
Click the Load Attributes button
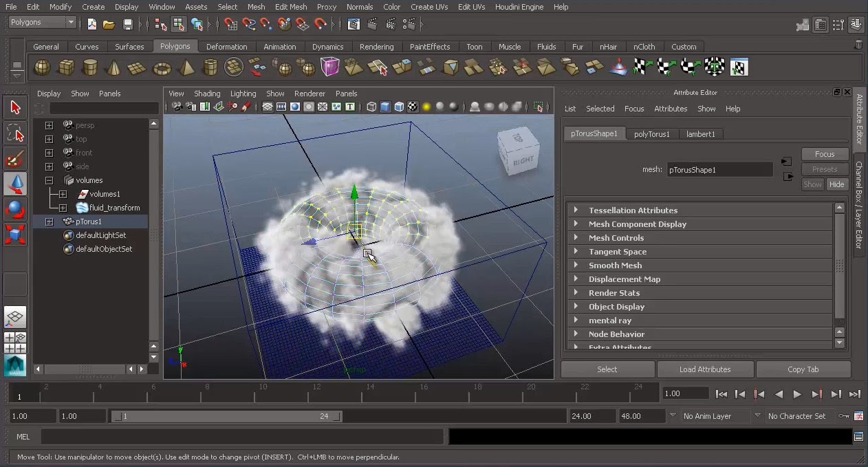tap(705, 369)
